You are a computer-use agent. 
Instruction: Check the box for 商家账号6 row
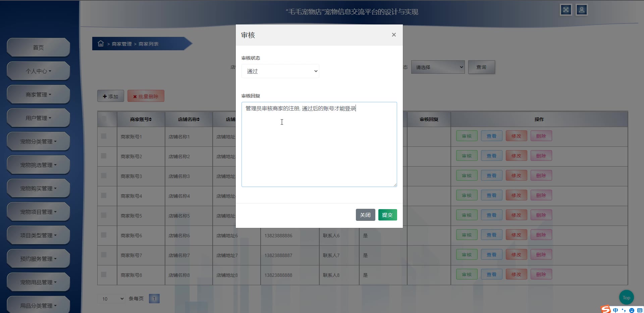point(104,235)
